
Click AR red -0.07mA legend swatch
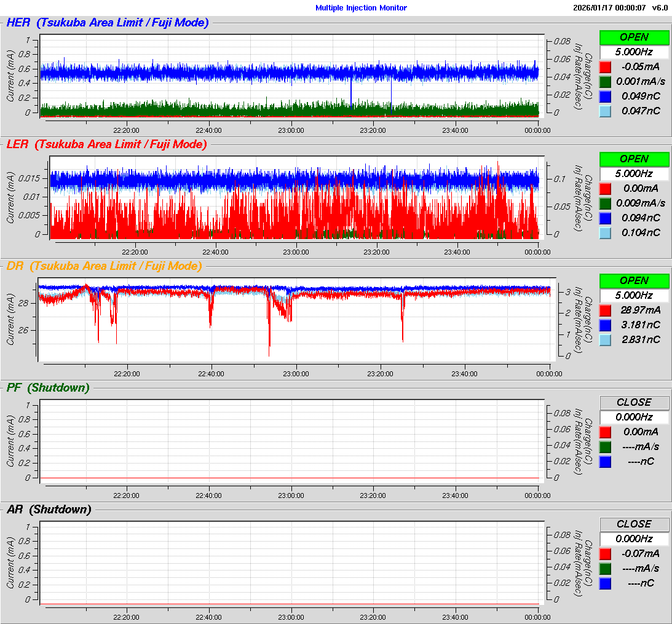click(606, 553)
